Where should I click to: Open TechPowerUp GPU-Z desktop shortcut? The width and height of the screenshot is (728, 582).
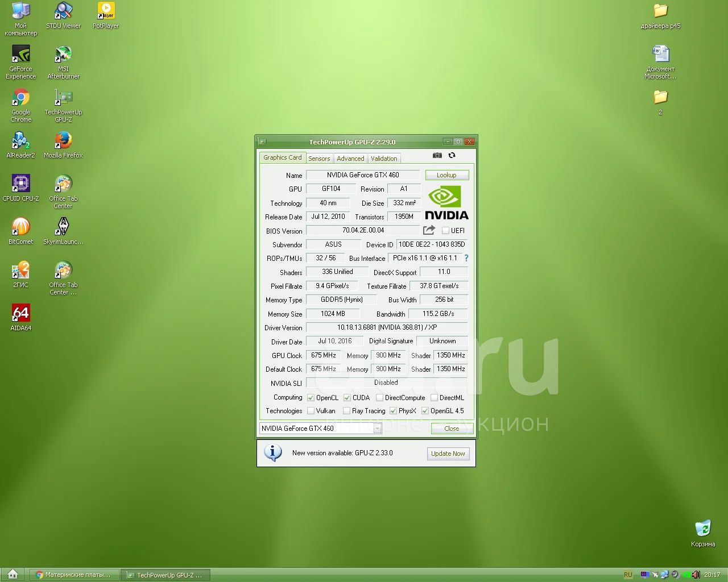coord(63,105)
